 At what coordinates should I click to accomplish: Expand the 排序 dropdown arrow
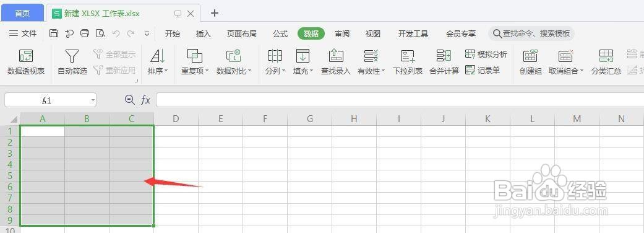point(166,71)
